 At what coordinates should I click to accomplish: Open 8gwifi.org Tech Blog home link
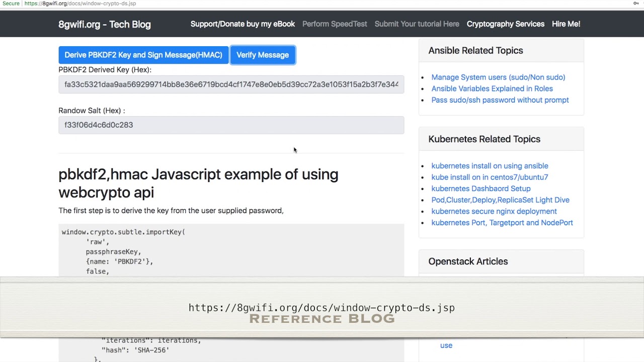tap(105, 24)
